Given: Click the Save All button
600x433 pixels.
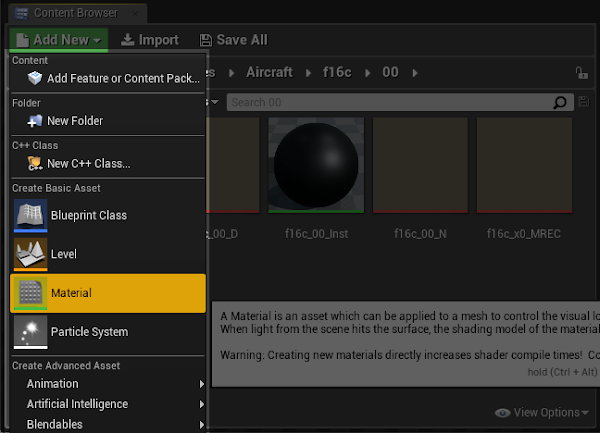Looking at the screenshot, I should (x=234, y=40).
